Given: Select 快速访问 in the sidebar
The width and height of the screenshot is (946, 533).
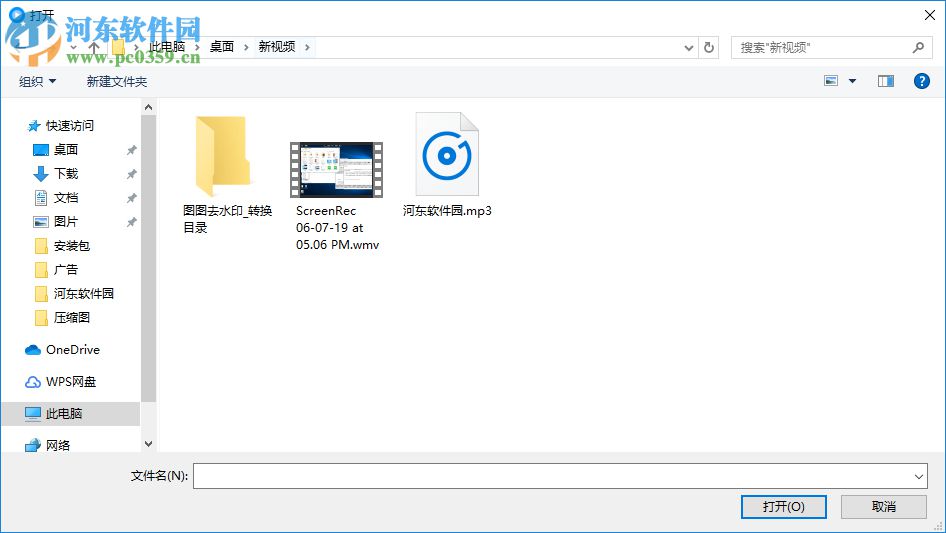Looking at the screenshot, I should 69,126.
